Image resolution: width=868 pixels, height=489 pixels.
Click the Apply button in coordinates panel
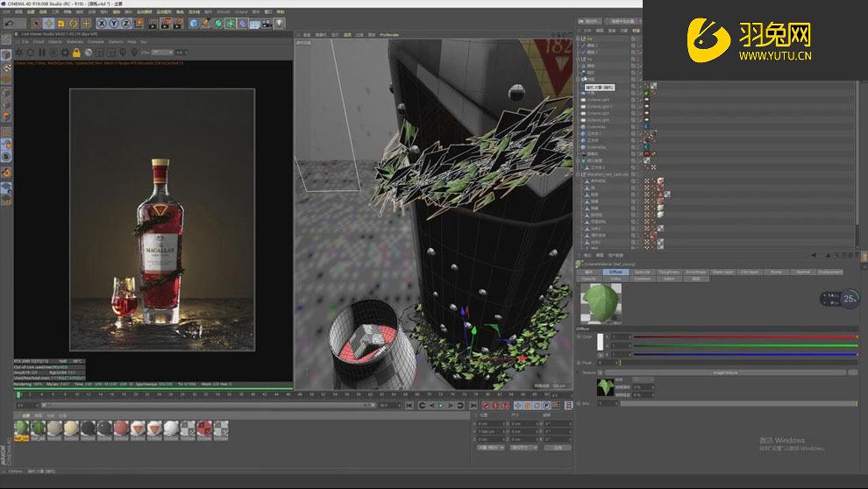pyautogui.click(x=558, y=448)
